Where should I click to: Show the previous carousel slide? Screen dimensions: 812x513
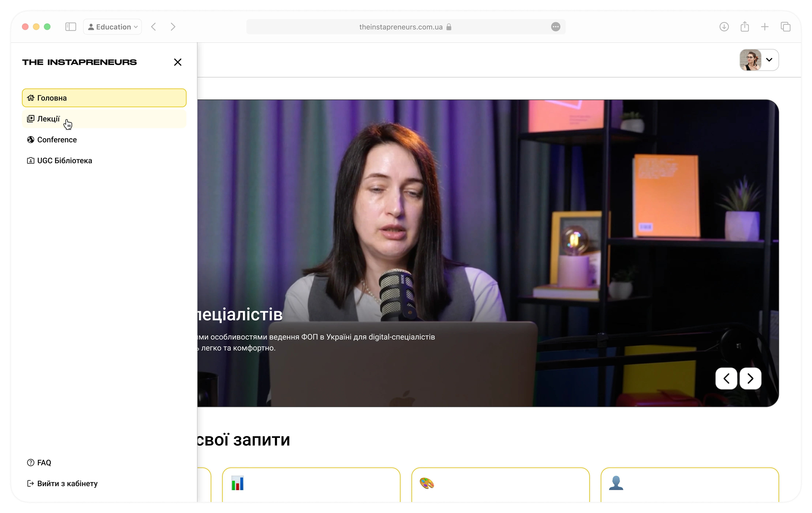pyautogui.click(x=726, y=378)
